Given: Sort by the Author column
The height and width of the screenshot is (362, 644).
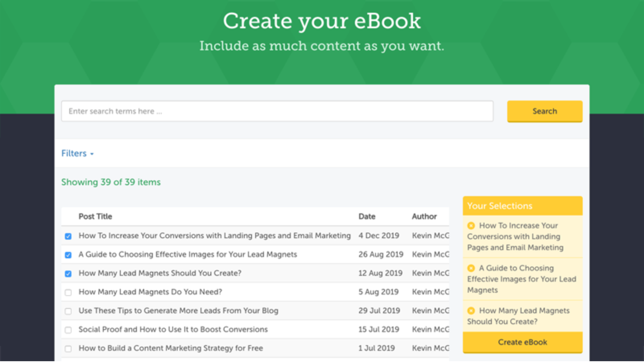Looking at the screenshot, I should point(424,216).
